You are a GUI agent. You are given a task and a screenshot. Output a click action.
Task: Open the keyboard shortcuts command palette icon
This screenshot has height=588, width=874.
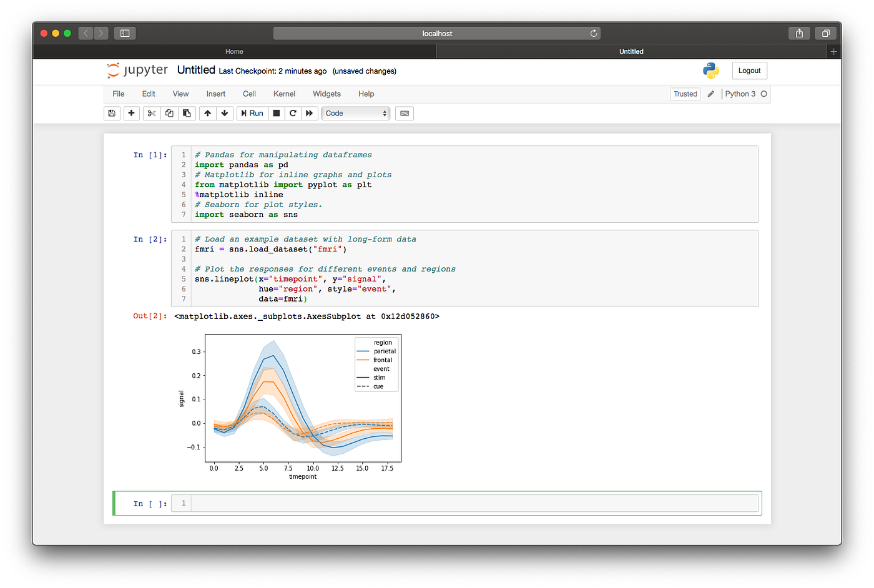404,113
